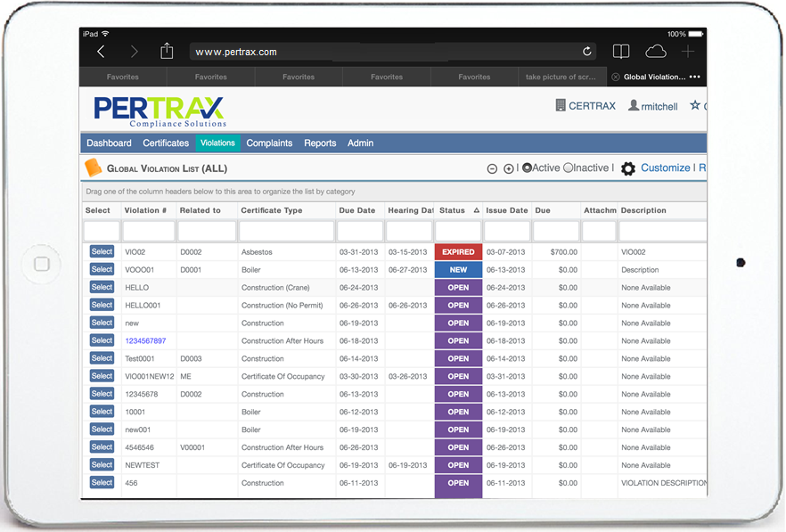This screenshot has height=532, width=786.
Task: Focus the Certificate Type filter field
Action: (x=286, y=231)
